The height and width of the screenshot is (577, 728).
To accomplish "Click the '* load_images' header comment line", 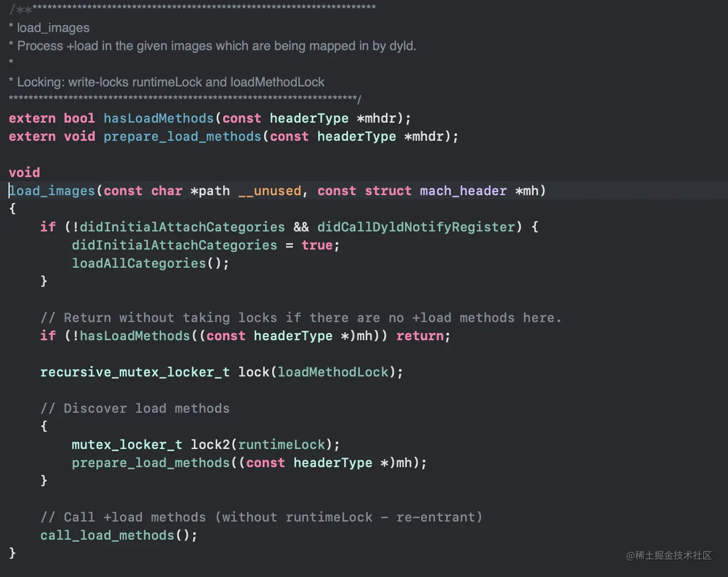I will 49,28.
